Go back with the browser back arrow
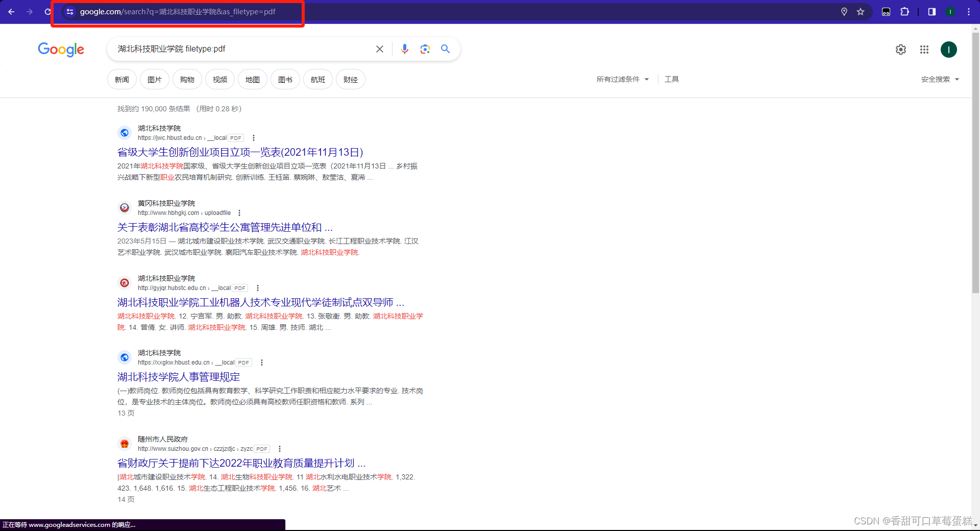 [x=11, y=12]
